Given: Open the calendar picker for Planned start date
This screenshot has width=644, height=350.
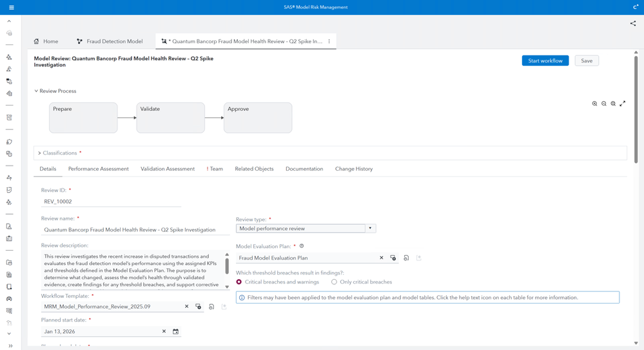Looking at the screenshot, I should point(175,331).
